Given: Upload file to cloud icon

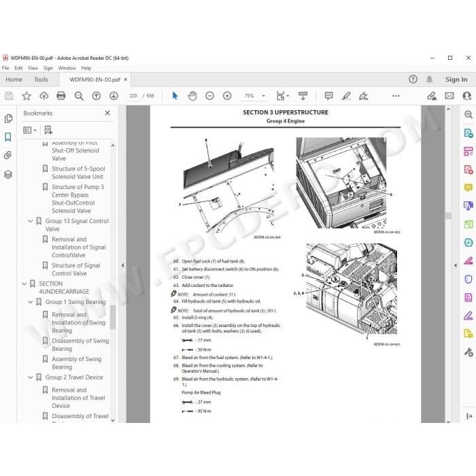Looking at the screenshot, I should tap(44, 96).
